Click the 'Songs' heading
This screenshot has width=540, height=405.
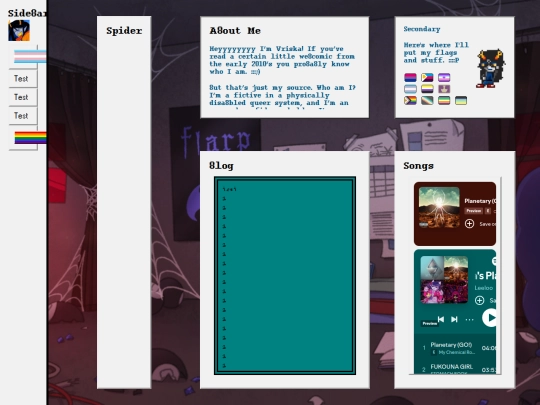tap(418, 166)
